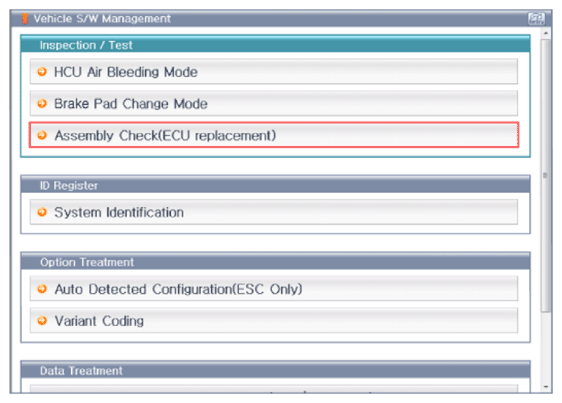Click orange arrow icon beside Assembly Check

42,135
